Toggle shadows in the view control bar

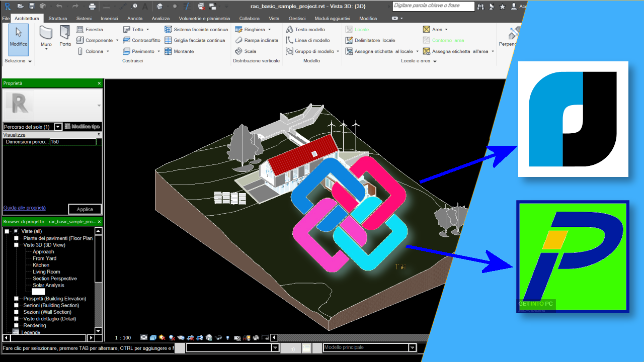pos(172,337)
